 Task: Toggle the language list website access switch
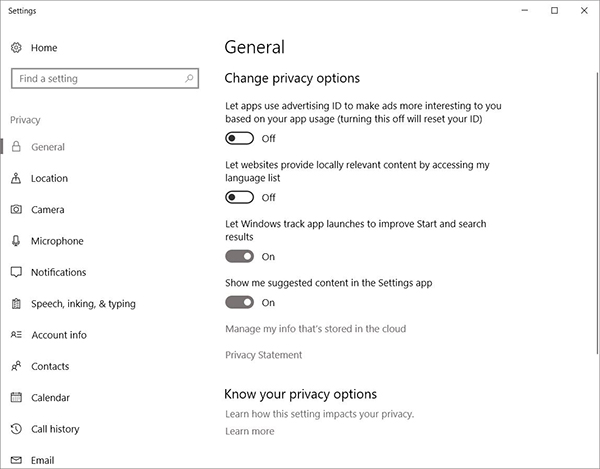coord(240,197)
